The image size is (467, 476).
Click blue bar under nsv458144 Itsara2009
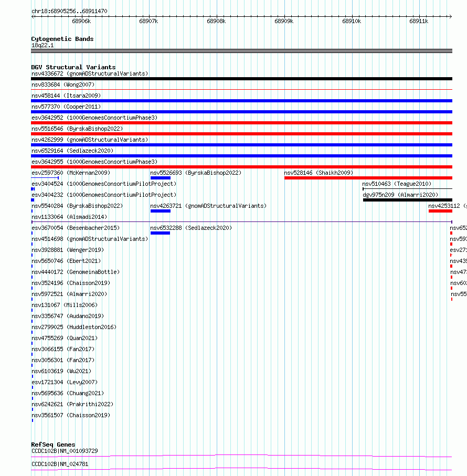pos(241,101)
